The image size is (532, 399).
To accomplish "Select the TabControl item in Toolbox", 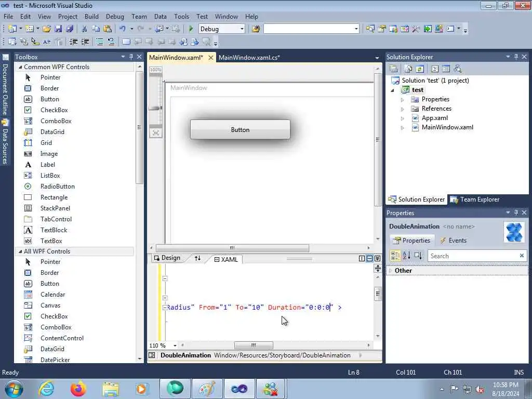I will pos(56,219).
